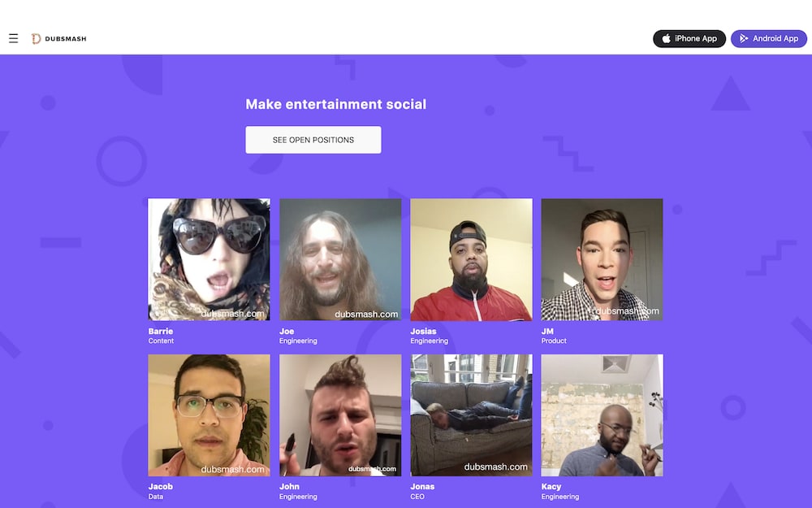Open the Android App download button
This screenshot has height=508, width=812.
768,38
